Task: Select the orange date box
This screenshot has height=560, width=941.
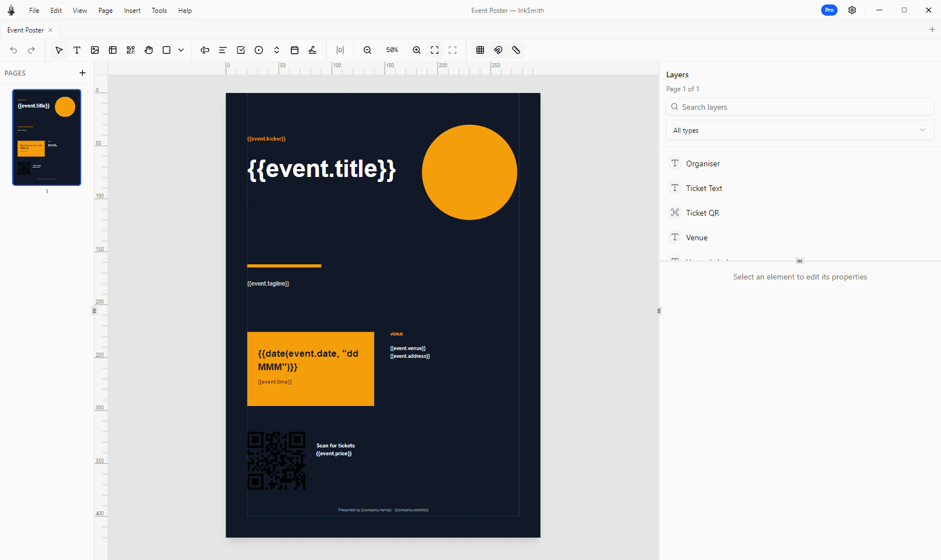Action: click(x=311, y=369)
